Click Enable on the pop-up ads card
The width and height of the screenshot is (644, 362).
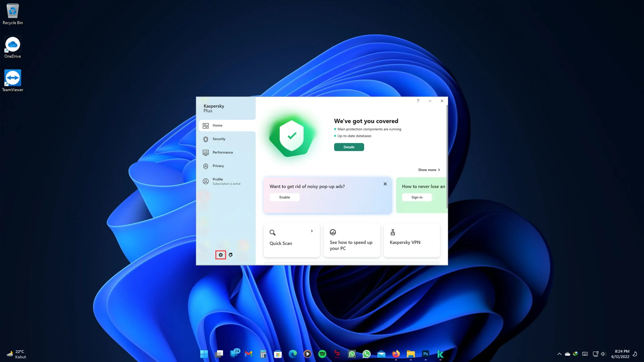click(284, 197)
